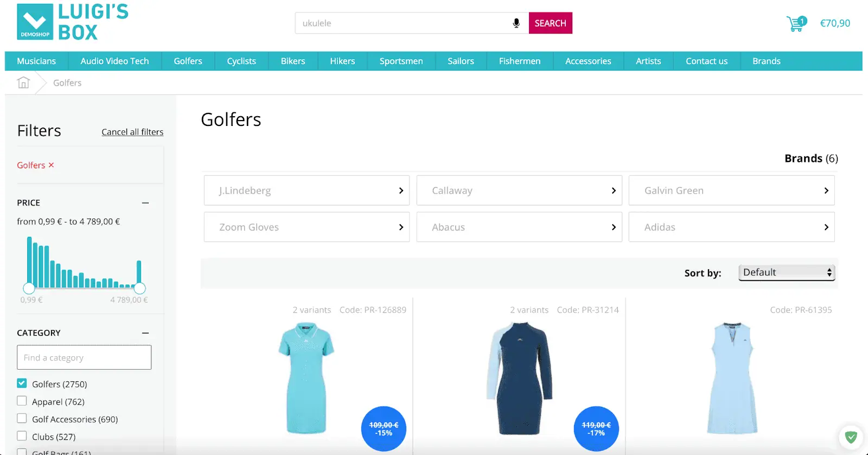Screen dimensions: 868x455
Task: Click product code PR-31214
Action: (588, 309)
